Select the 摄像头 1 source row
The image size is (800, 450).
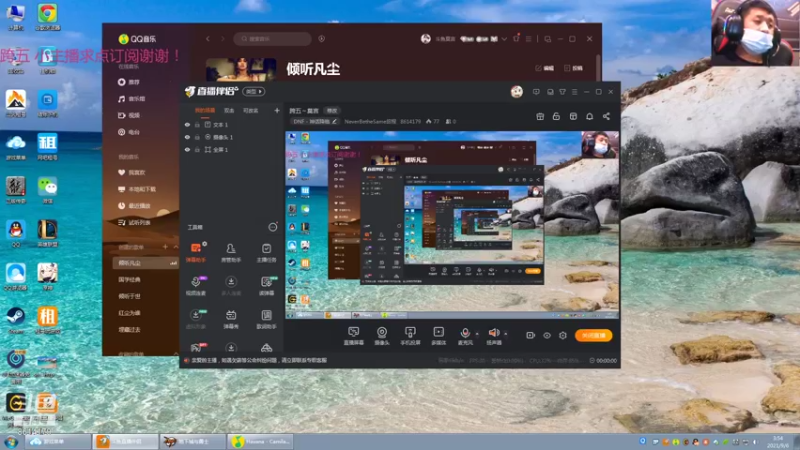click(x=232, y=137)
